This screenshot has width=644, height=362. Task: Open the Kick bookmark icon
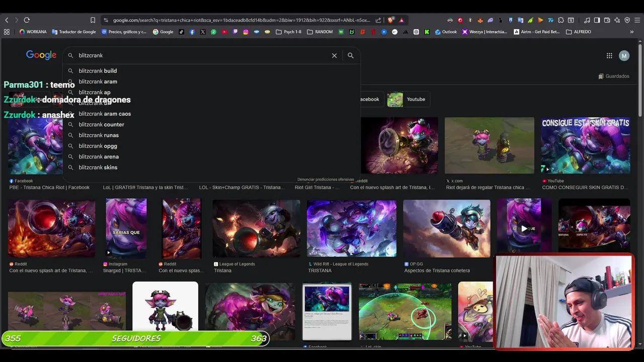(427, 32)
